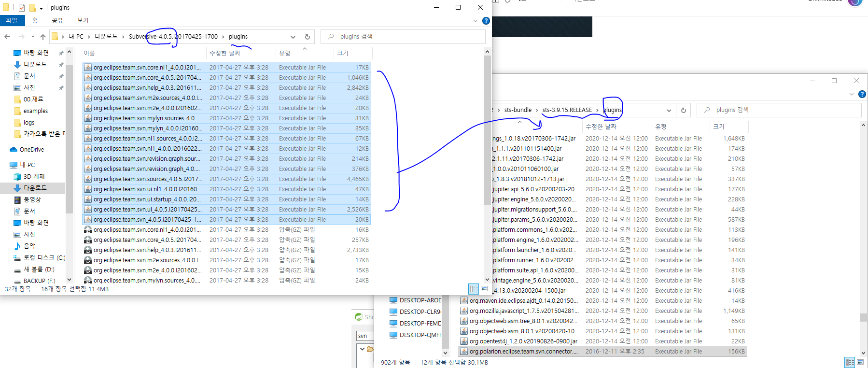Sort by the 크기 column header
This screenshot has width=868, height=368.
click(x=342, y=53)
